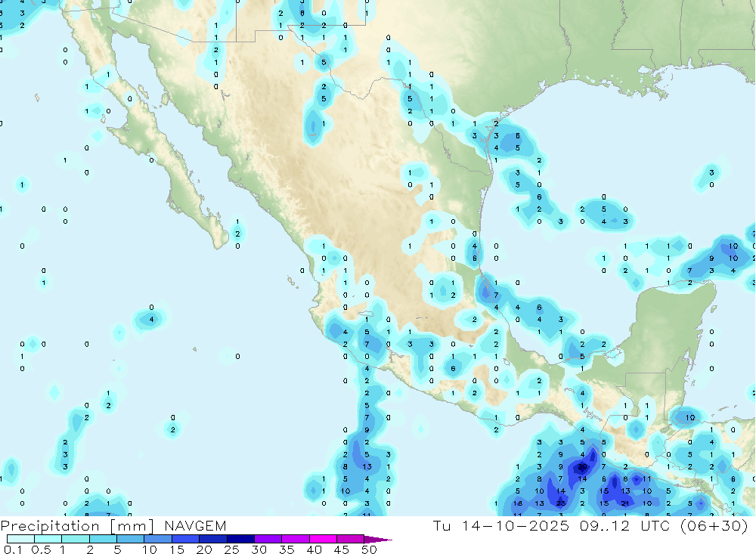Click the '25' legend scale label
The width and height of the screenshot is (756, 554).
(x=232, y=549)
